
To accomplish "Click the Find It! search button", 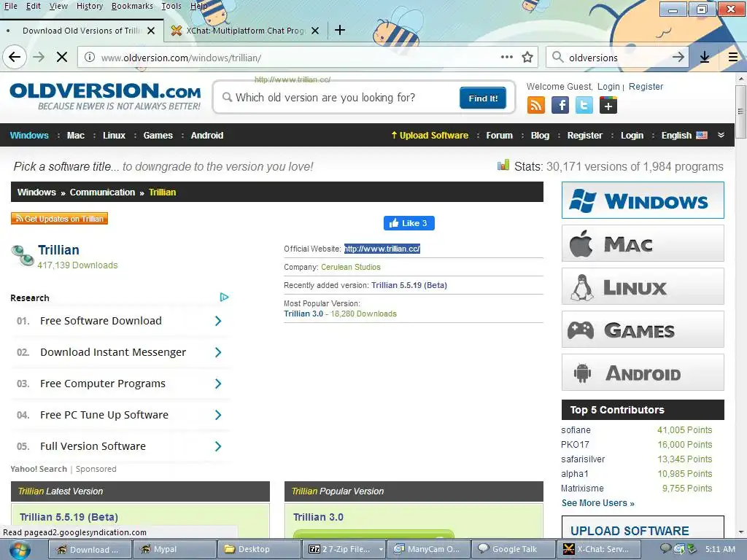I will [483, 98].
